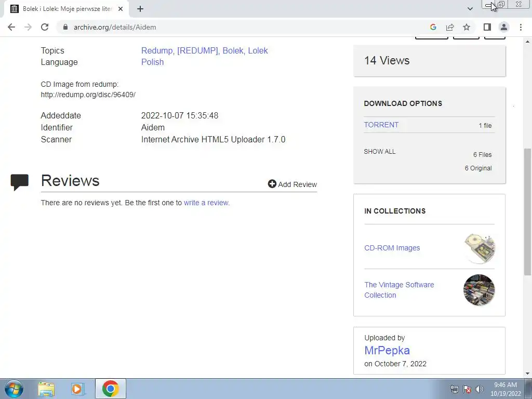Viewport: 532px width, 399px height.
Task: Open Windows Media Player from taskbar
Action: coord(78,389)
